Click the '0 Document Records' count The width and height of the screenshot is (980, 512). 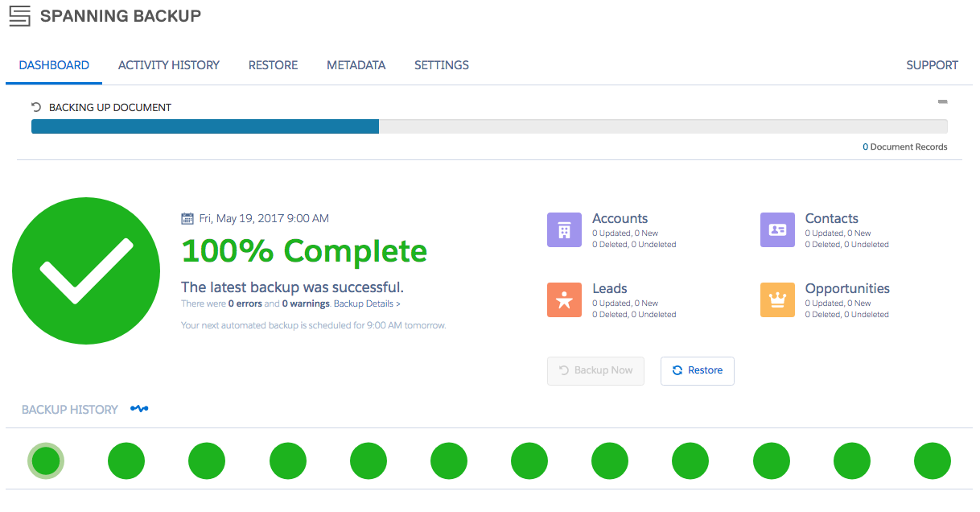click(x=905, y=147)
